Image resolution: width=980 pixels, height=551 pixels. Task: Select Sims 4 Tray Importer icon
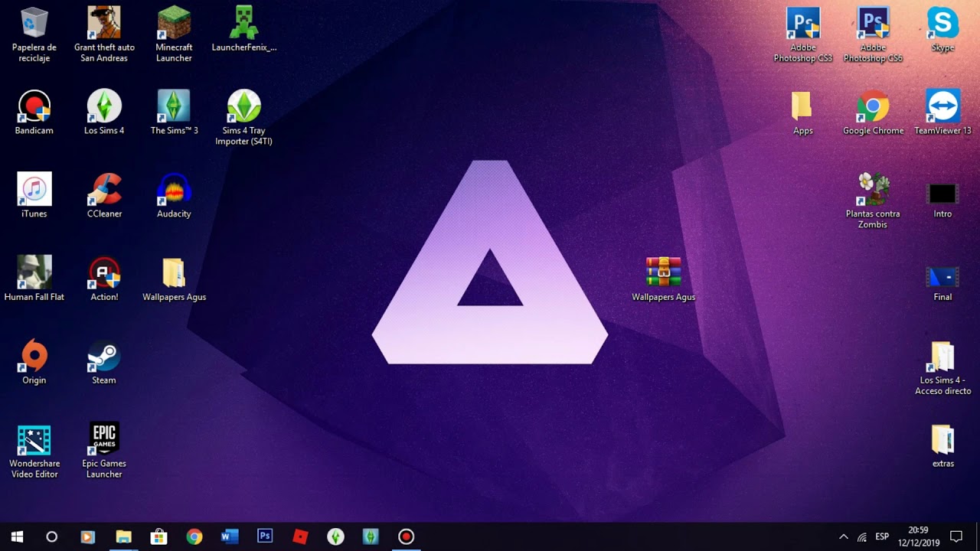[x=244, y=118]
